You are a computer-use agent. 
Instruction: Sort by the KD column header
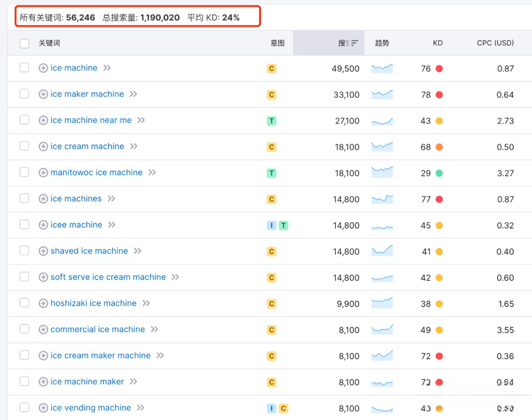(x=438, y=43)
